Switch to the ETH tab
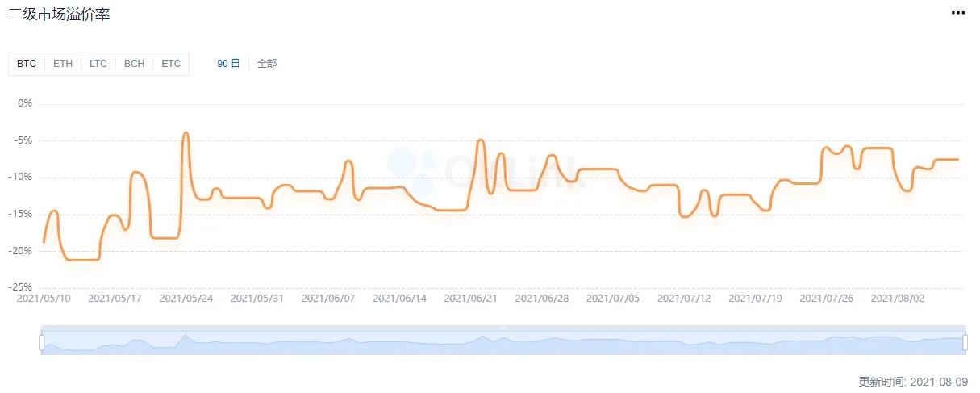Viewport: 980px width, 393px height. (x=62, y=64)
